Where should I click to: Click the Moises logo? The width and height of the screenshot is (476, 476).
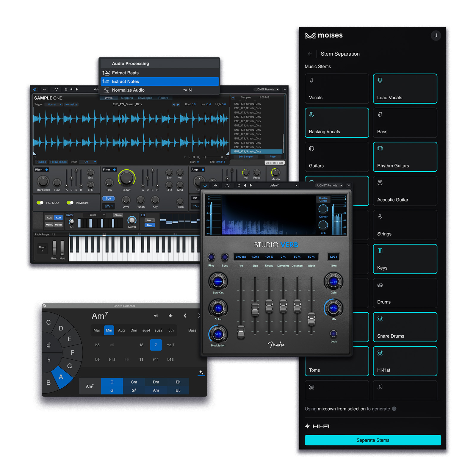pos(324,35)
